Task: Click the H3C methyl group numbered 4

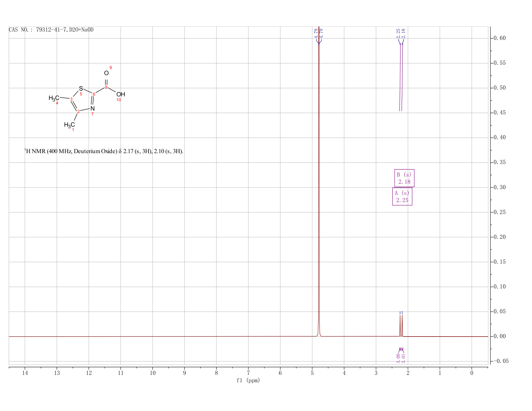Action: click(54, 98)
